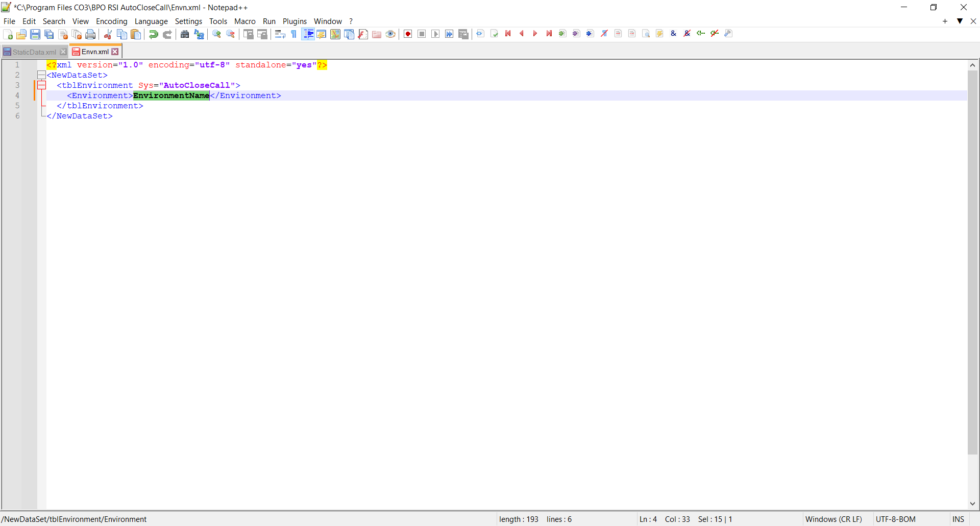Click line number 5 in the margin
The height and width of the screenshot is (526, 980).
tap(17, 106)
